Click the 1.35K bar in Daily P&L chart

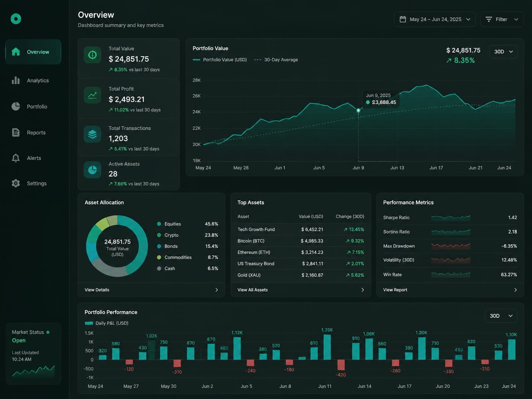pos(327,347)
